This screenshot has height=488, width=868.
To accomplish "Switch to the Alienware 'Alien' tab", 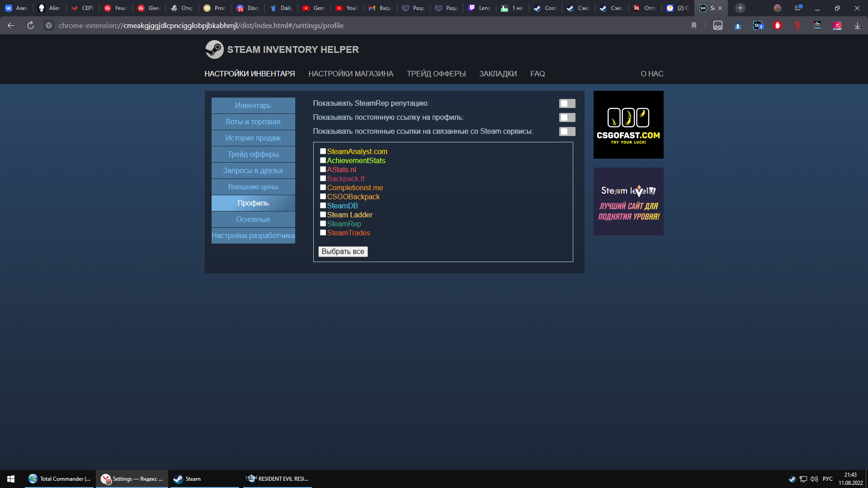I will click(x=50, y=8).
